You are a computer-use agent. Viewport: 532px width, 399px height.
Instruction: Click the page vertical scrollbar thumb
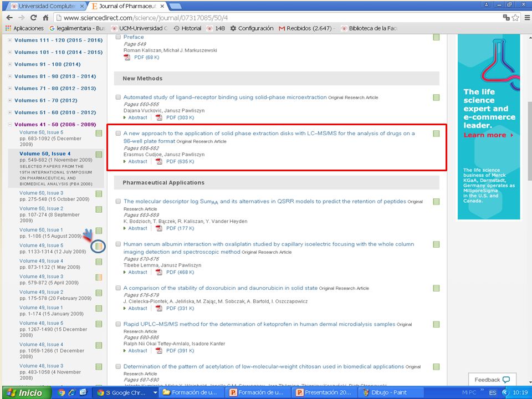tap(529, 142)
